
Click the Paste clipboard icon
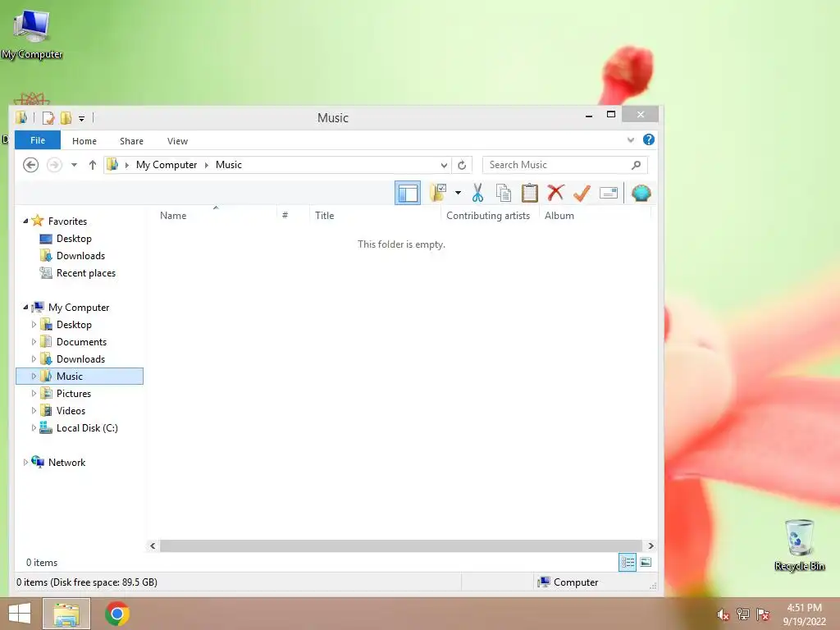click(529, 193)
